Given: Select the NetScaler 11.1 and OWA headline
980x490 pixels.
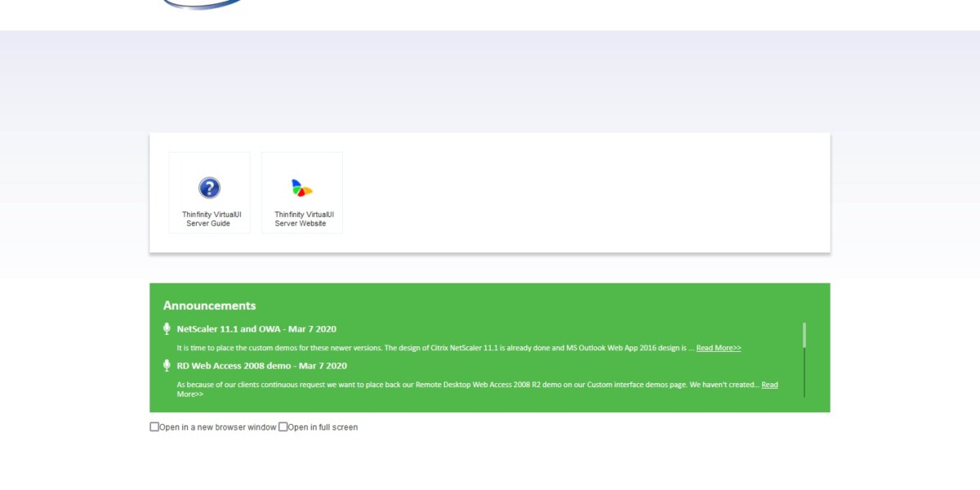Looking at the screenshot, I should [x=256, y=329].
